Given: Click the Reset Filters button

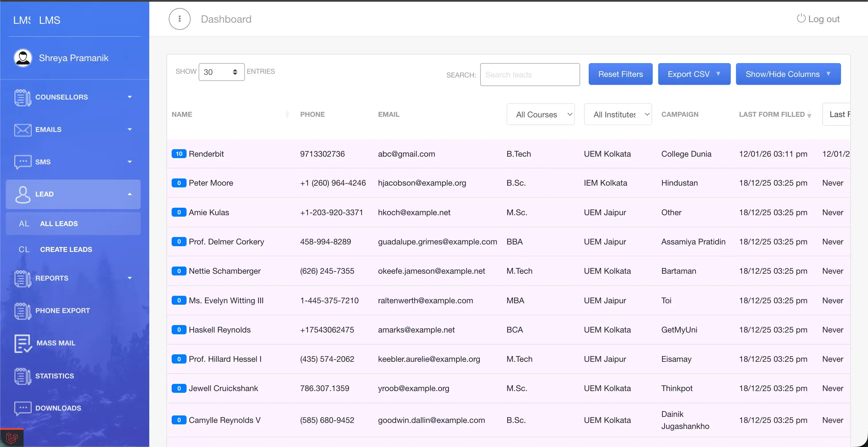Looking at the screenshot, I should click(x=620, y=74).
